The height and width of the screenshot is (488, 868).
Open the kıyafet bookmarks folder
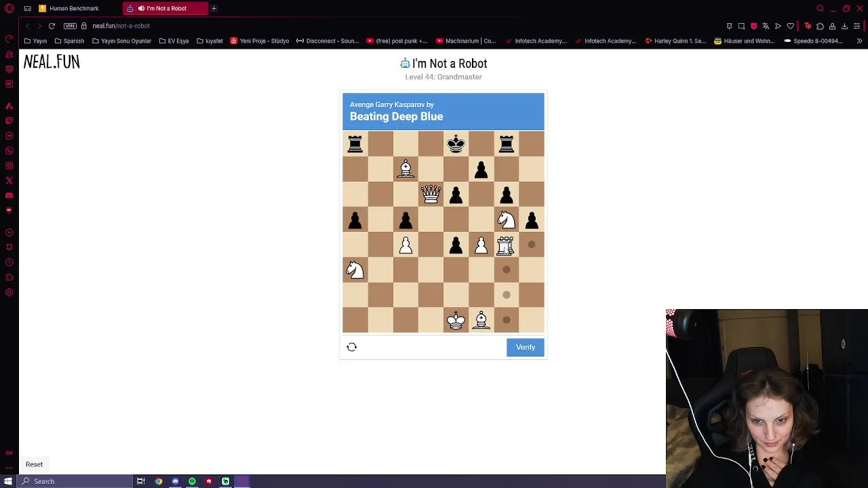click(x=210, y=41)
